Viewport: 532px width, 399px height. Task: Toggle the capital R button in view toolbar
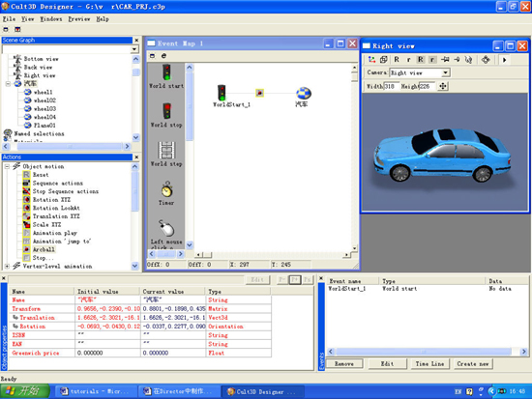point(397,60)
